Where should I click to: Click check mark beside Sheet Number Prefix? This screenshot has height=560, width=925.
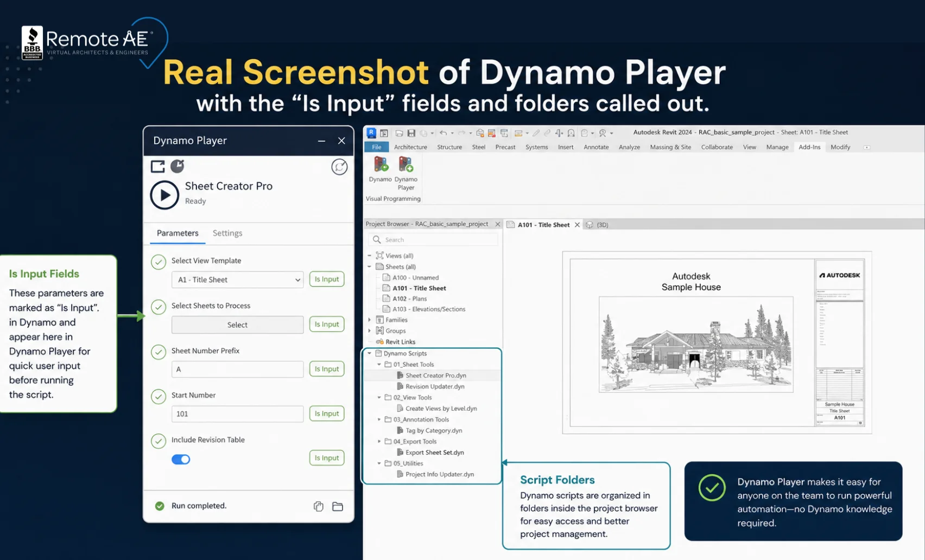click(x=159, y=352)
